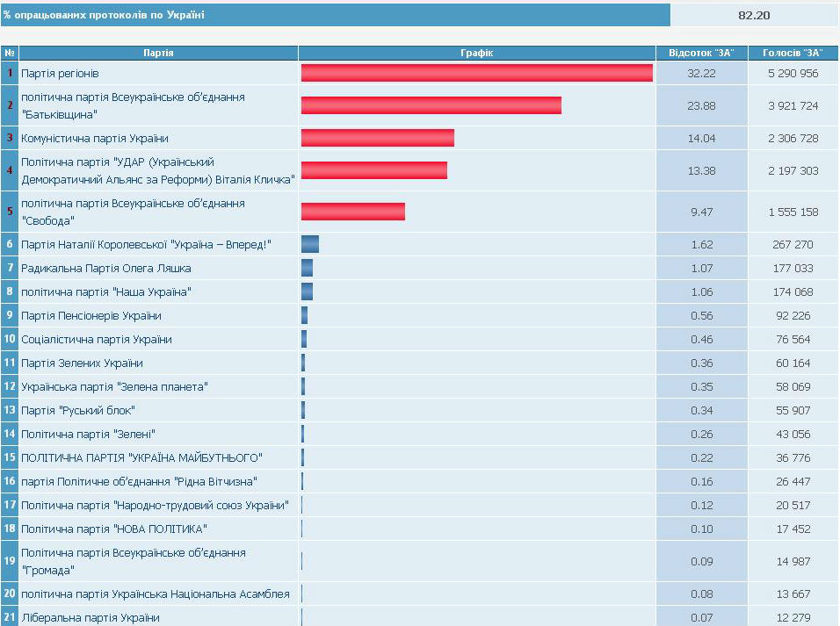Click the "Громада" party name

(134, 561)
